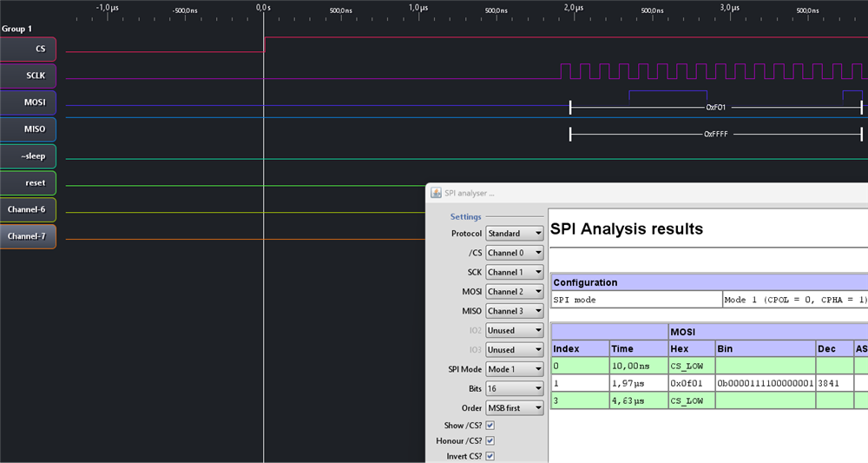Click the 0b0000111100000001 binary cell
This screenshot has width=868, height=463.
coord(766,383)
